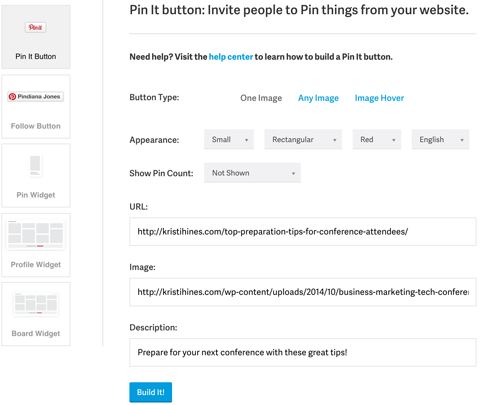480x405 pixels.
Task: Click into the URL input field
Action: [303, 232]
